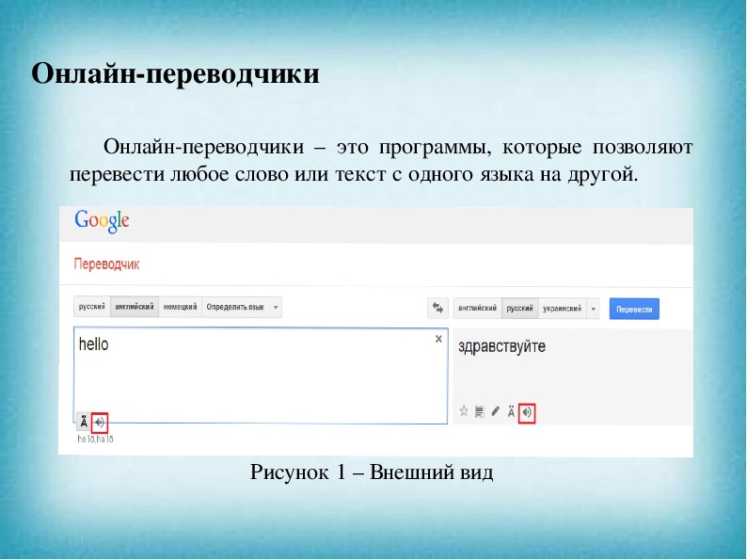Clear the source text with X
Viewport: 747px width, 560px height.
click(438, 339)
